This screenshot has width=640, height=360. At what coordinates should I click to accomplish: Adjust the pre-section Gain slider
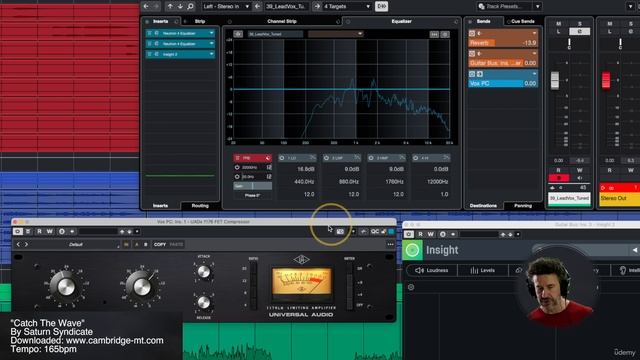[x=253, y=186]
